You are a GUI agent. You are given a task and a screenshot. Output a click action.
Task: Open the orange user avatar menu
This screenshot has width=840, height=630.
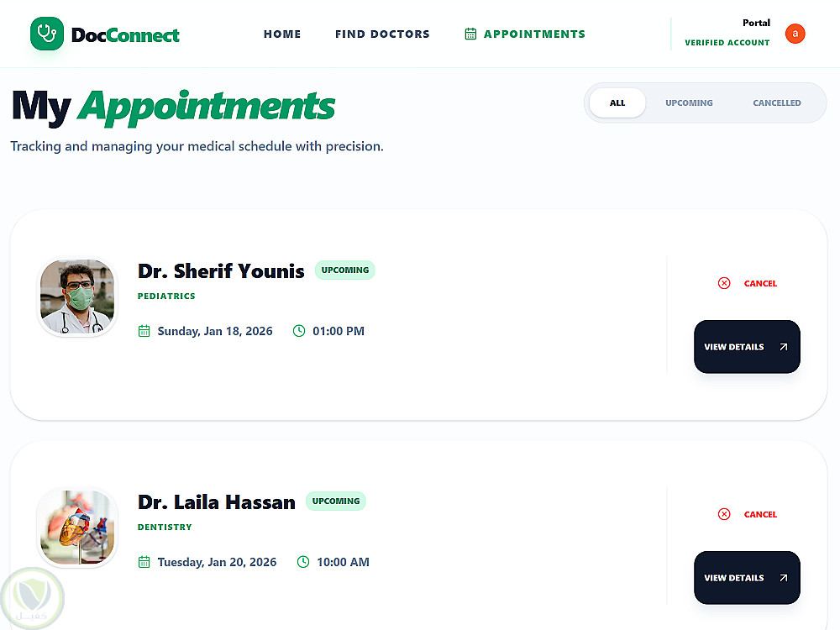pos(795,34)
